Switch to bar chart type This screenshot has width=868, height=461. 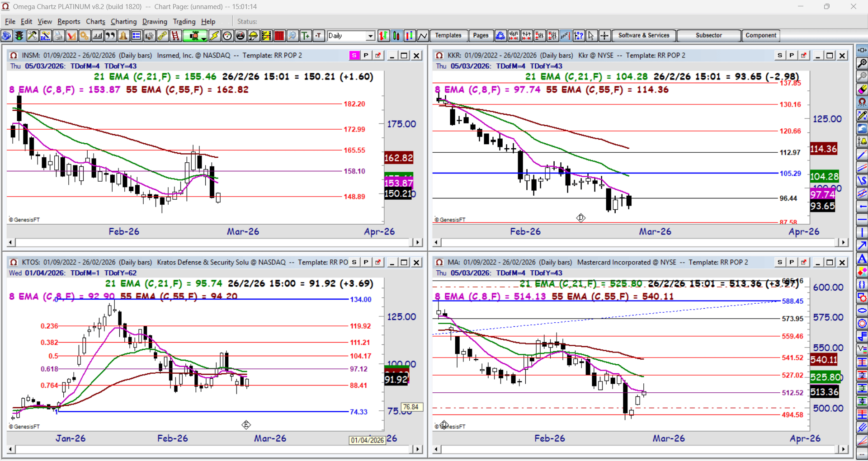[383, 36]
